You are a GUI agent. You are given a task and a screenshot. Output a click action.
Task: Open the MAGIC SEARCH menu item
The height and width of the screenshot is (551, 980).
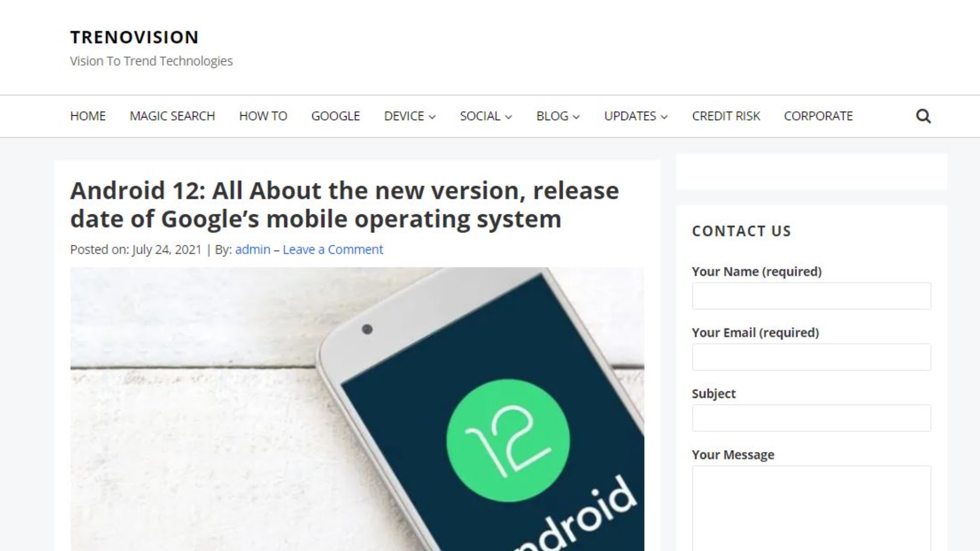point(172,116)
